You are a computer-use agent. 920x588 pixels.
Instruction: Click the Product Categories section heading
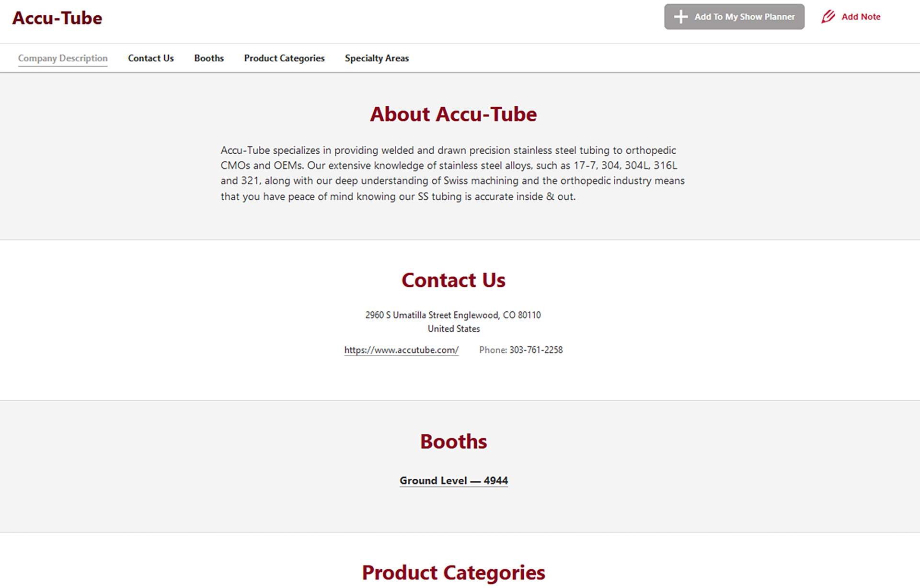pos(453,573)
